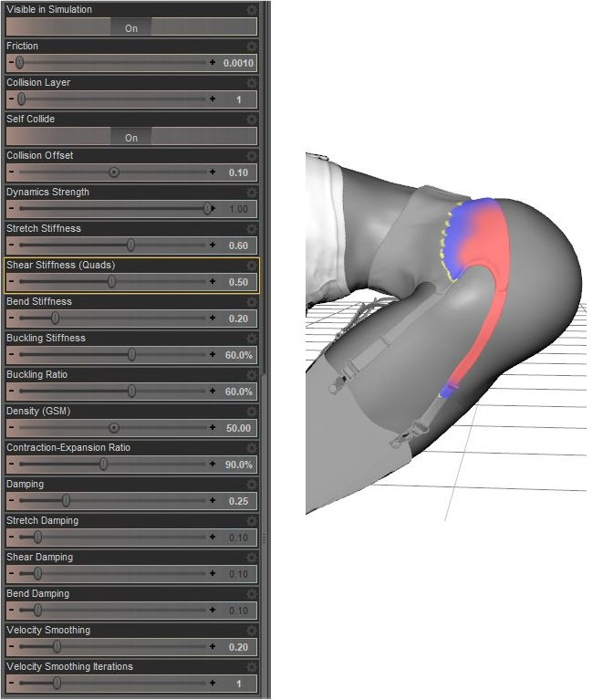Increase Collision Layer with the plus button
This screenshot has width=603, height=700.
[213, 99]
